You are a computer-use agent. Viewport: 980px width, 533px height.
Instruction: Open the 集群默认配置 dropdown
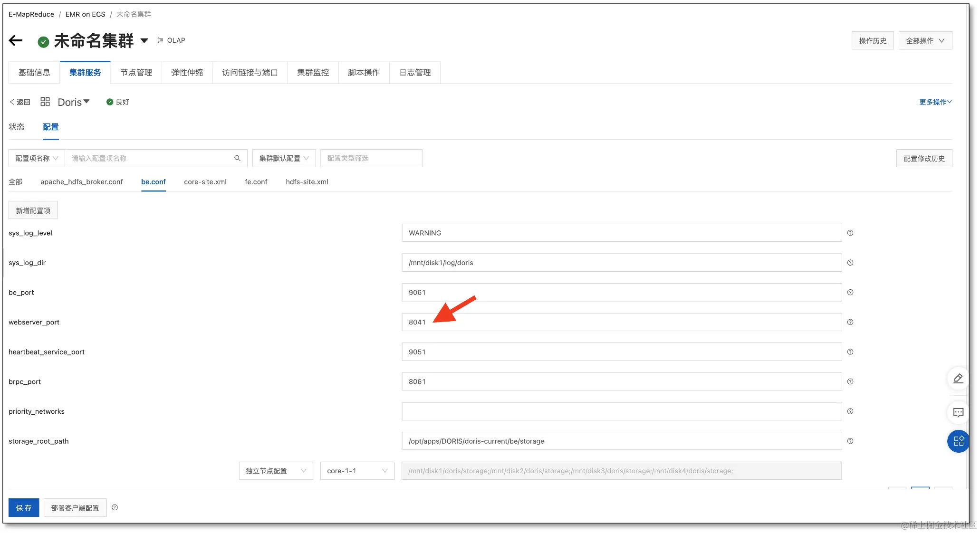[284, 158]
